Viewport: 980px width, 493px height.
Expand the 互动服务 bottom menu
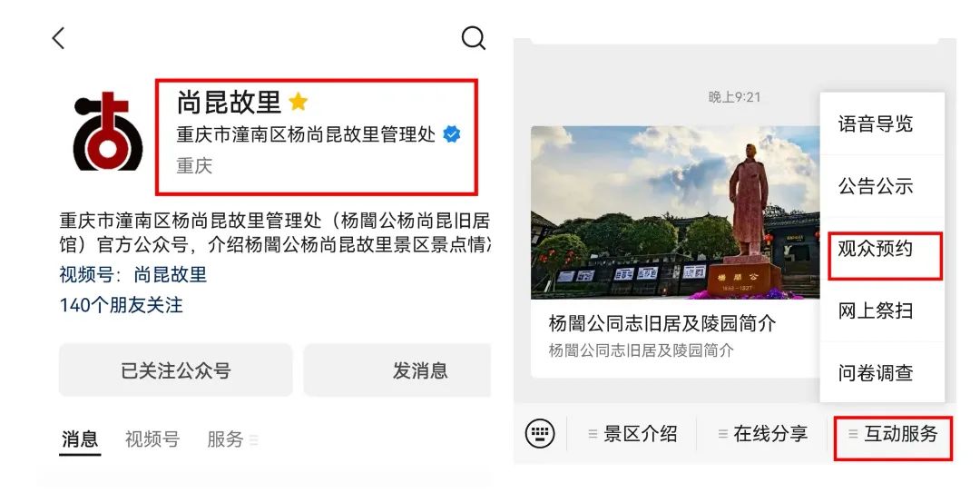tap(893, 434)
